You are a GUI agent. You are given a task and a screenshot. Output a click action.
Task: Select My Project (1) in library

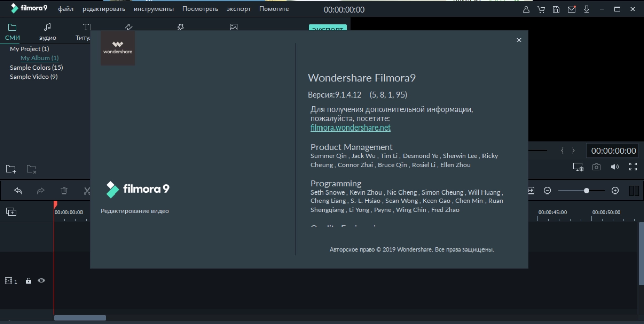pyautogui.click(x=29, y=49)
